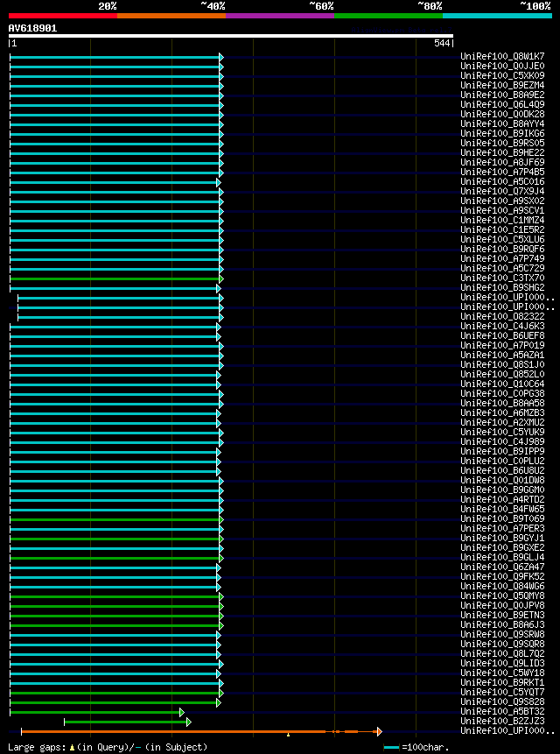The height and width of the screenshot is (754, 560).
Task: Select the UniRef100_A6MZB3 label
Action: [502, 412]
